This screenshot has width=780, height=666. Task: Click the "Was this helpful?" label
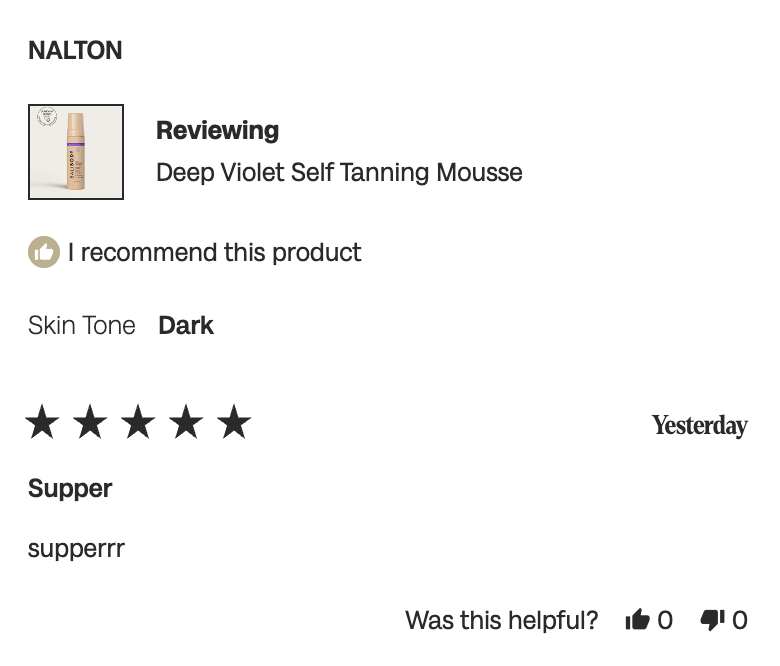(x=501, y=621)
